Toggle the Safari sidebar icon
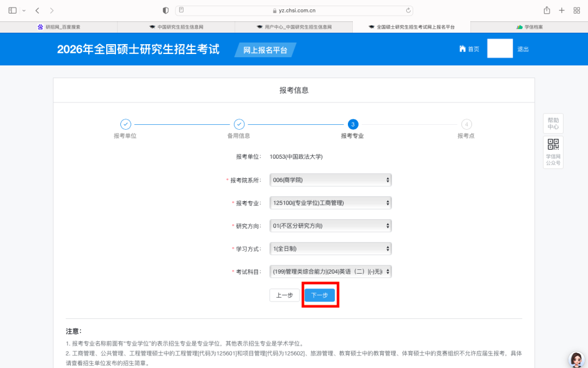 point(13,10)
